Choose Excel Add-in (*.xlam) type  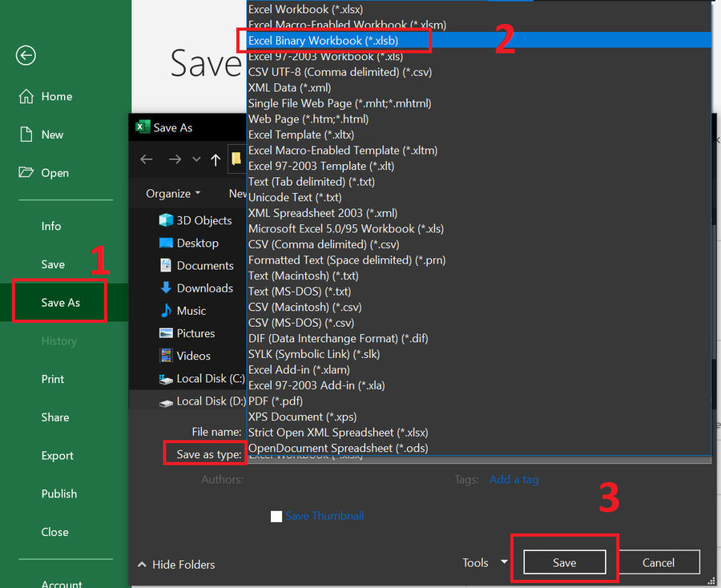point(479,369)
